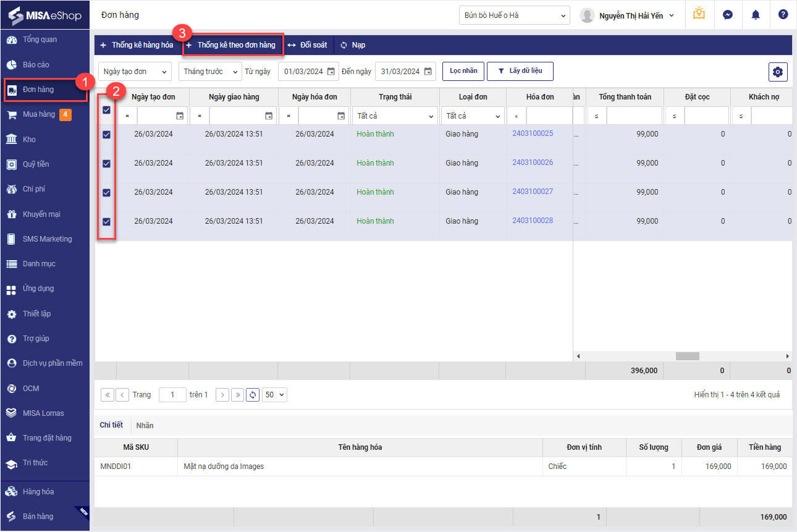Image resolution: width=797 pixels, height=532 pixels.
Task: Click the help question mark icon
Action: [x=783, y=15]
